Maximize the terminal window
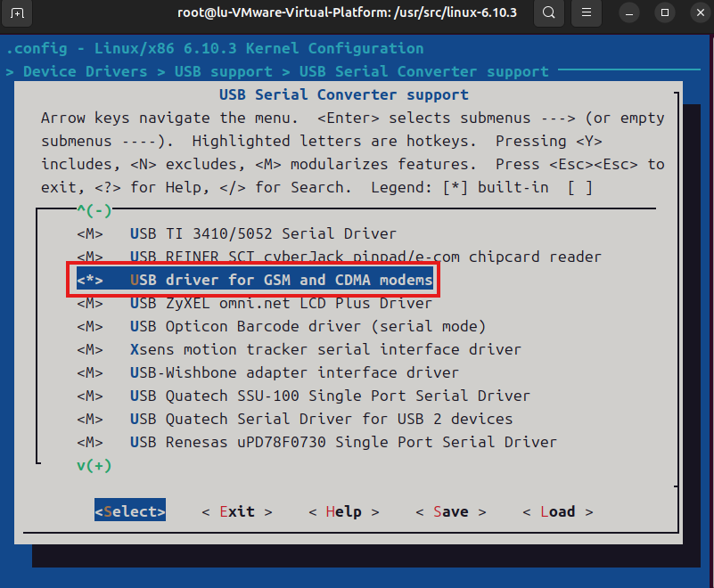 pos(664,13)
